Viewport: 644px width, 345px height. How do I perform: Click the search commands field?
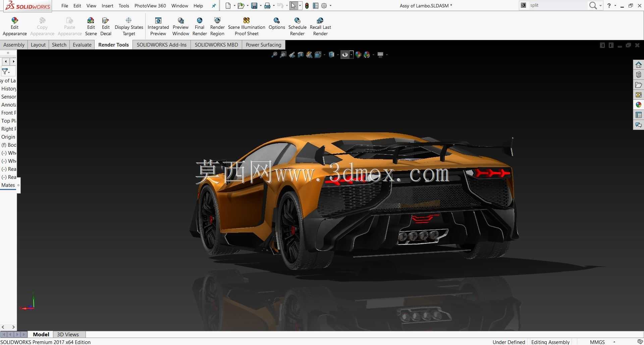(x=557, y=5)
